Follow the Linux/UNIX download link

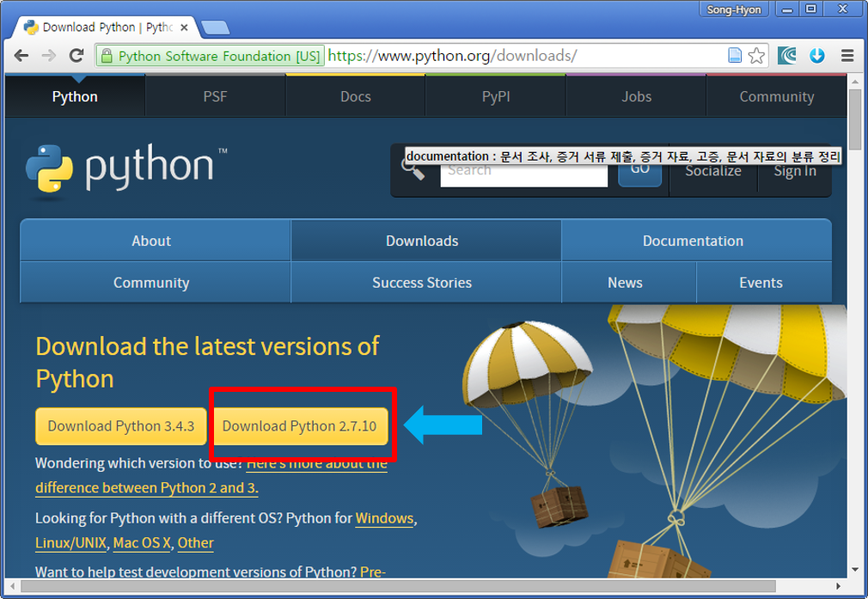70,543
